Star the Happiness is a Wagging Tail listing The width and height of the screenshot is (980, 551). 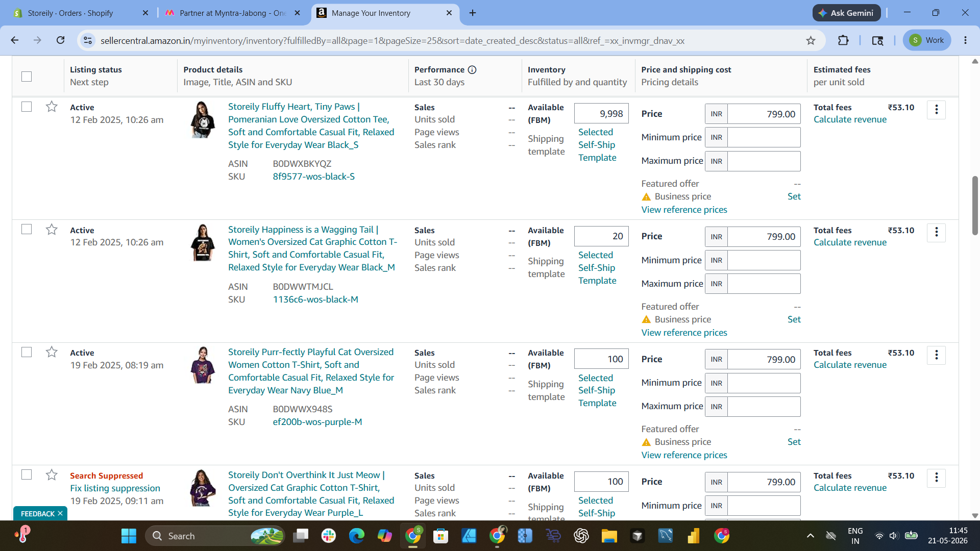click(x=52, y=230)
